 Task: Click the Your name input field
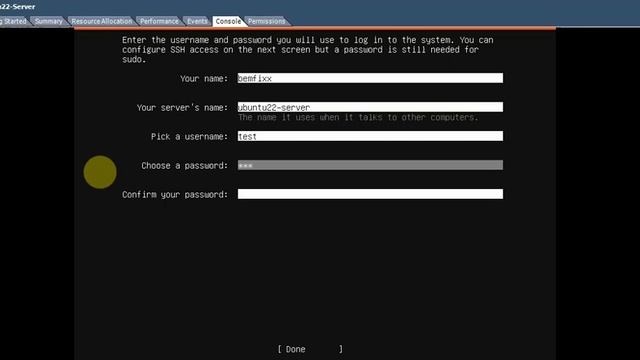[x=370, y=78]
